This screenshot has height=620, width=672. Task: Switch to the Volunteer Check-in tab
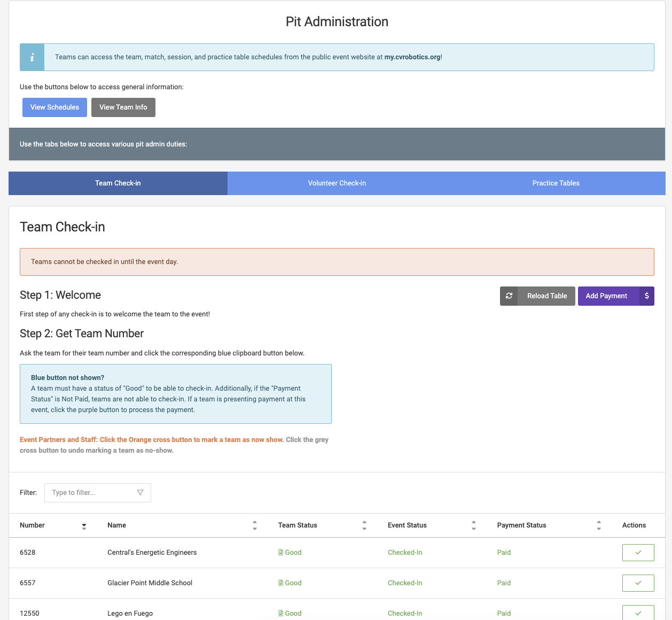[337, 183]
